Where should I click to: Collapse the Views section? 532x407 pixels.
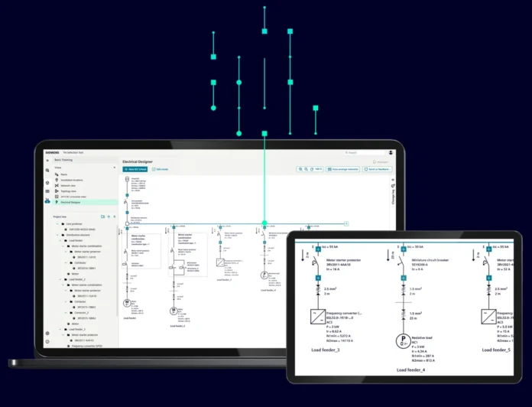pyautogui.click(x=115, y=167)
